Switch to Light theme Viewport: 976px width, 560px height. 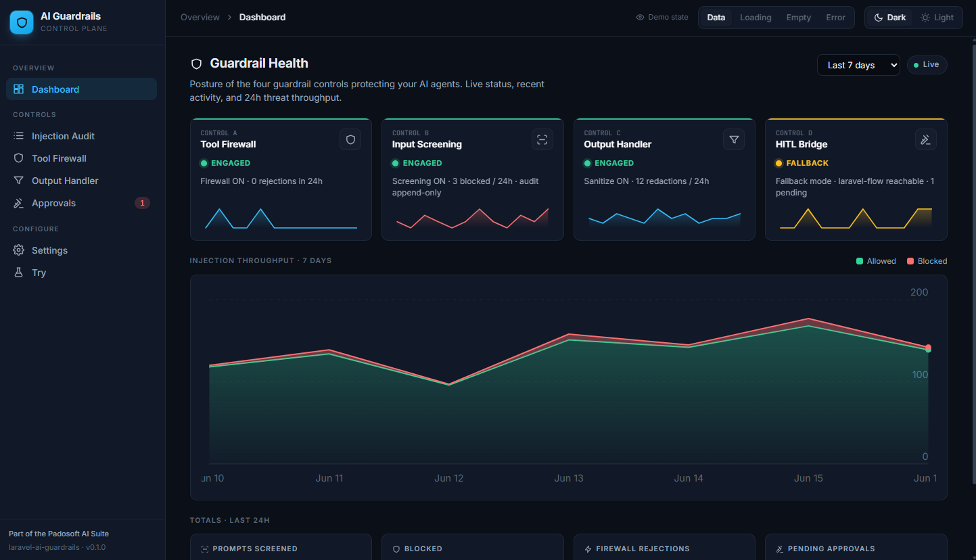937,18
